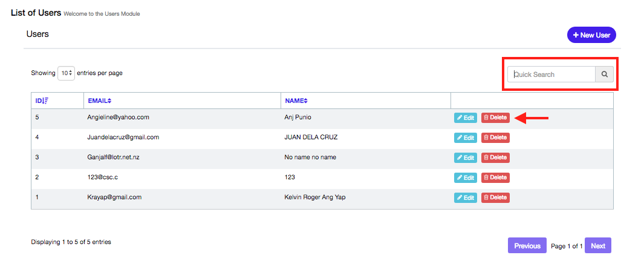Focus the Quick Search input field
Viewport: 644px width, 275px height.
tap(551, 75)
